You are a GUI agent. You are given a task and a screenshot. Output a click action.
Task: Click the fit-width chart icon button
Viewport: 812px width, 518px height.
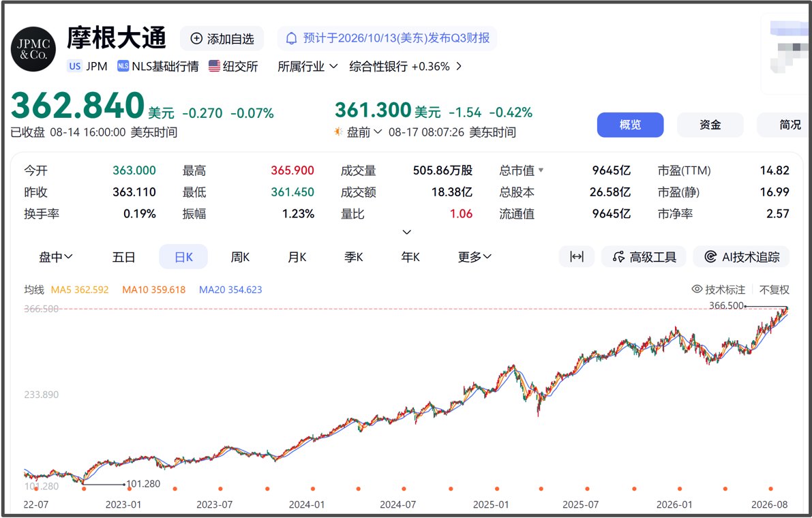pos(576,257)
